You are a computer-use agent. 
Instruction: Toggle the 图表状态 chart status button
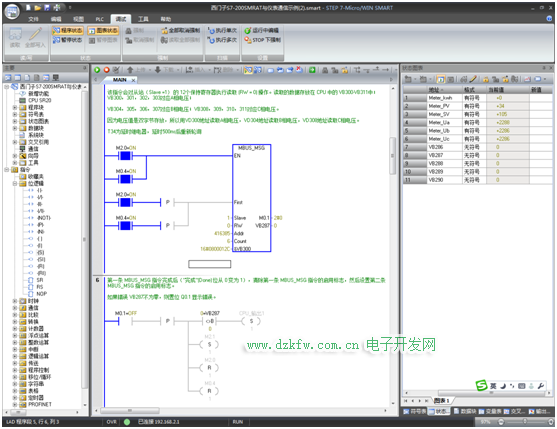coord(103,31)
